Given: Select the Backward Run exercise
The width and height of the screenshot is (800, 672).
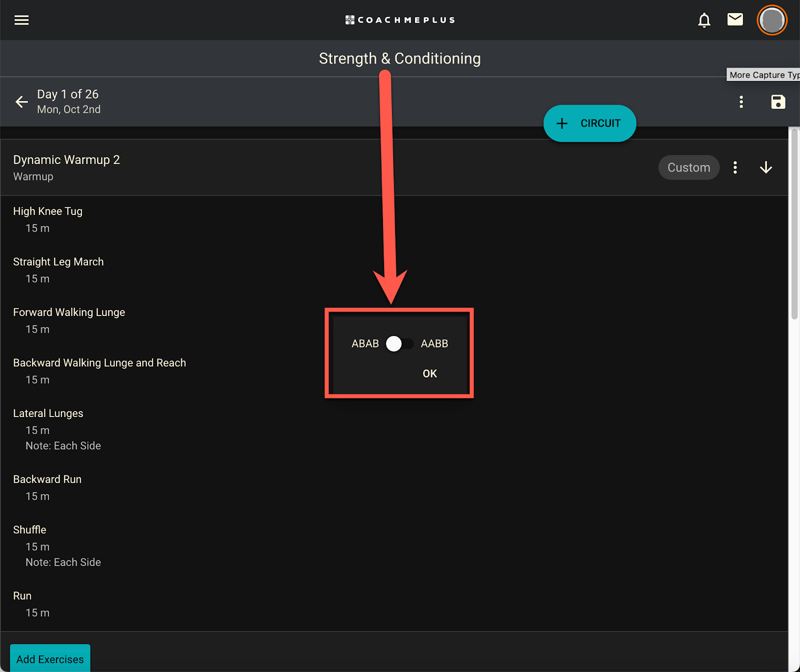Looking at the screenshot, I should coord(47,479).
